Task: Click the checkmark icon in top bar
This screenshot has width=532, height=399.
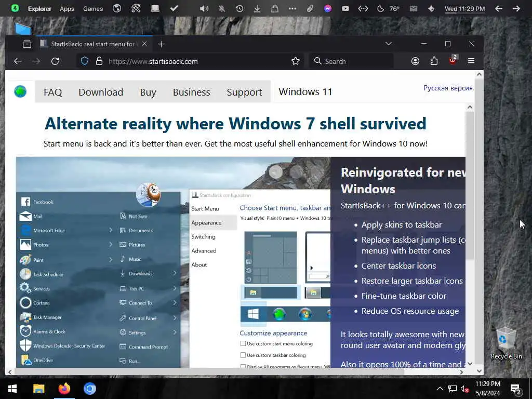Action: coord(174,8)
